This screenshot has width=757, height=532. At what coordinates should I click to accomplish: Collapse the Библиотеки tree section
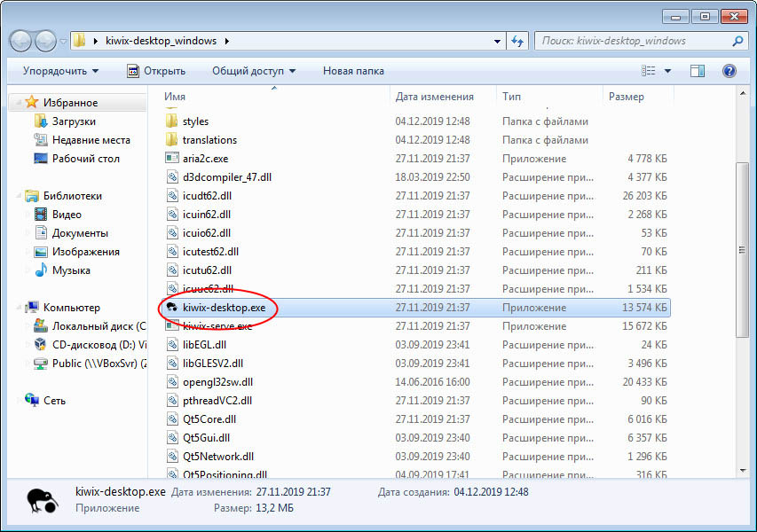click(19, 196)
